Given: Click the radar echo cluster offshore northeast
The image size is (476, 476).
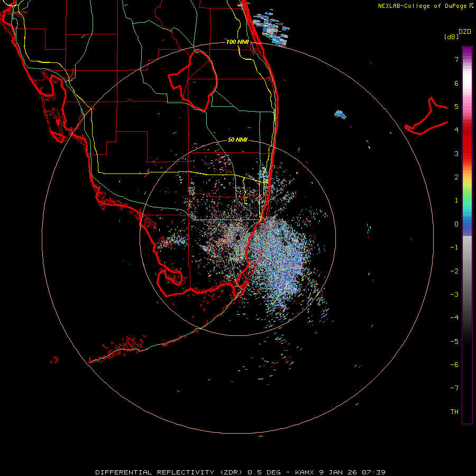Looking at the screenshot, I should coord(271,30).
